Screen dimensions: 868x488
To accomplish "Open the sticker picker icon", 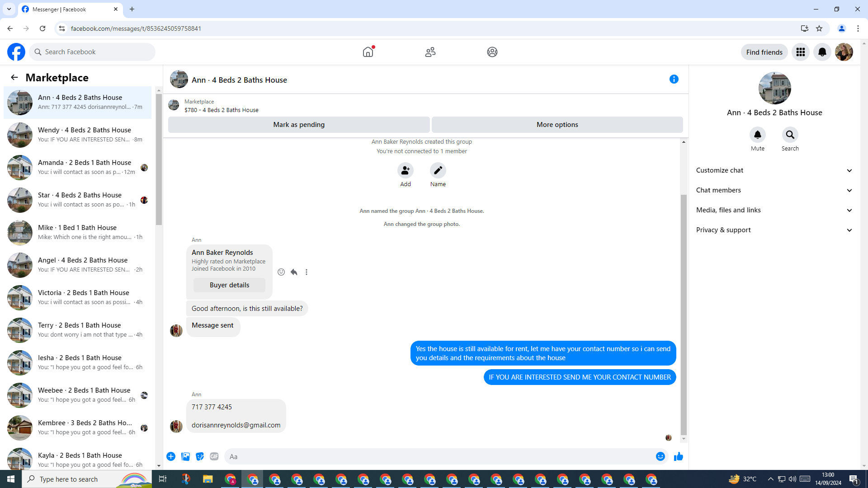I will (200, 457).
